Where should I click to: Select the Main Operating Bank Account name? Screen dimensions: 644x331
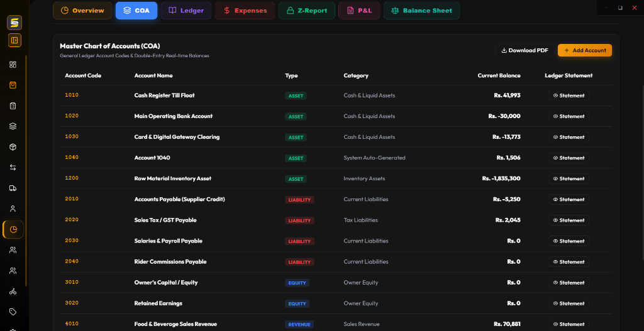[x=174, y=116]
